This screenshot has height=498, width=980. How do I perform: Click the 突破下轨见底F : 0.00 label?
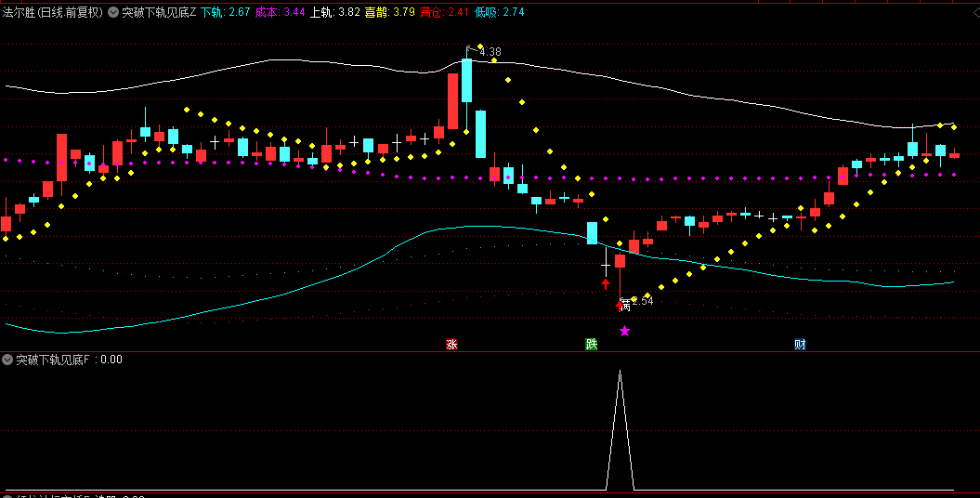[69, 360]
